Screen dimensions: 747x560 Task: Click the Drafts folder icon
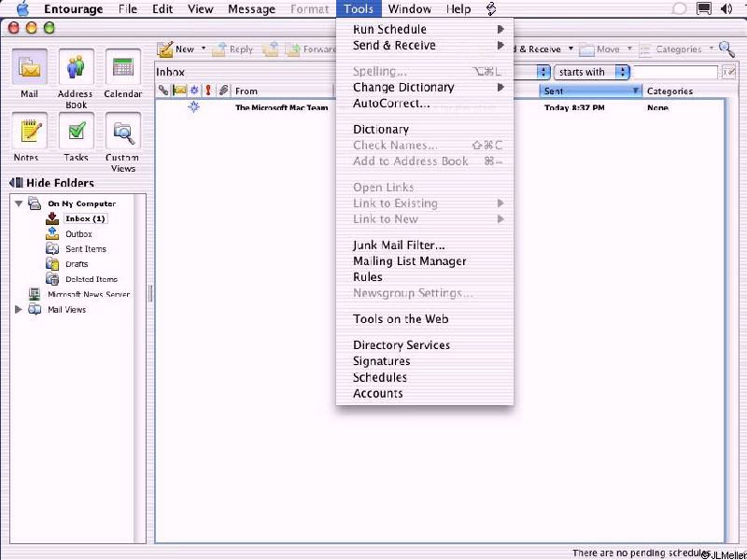coord(52,264)
